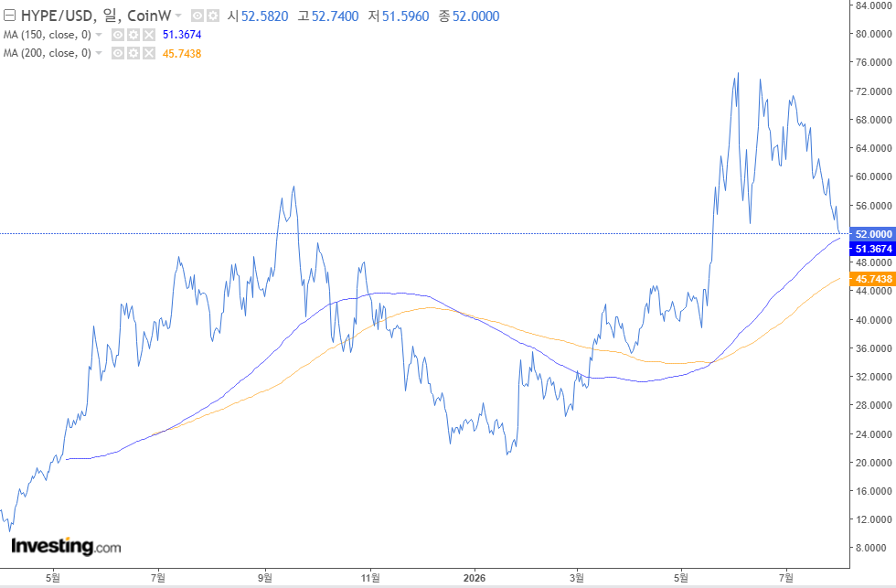Click the 3월 time axis label
Screen dimensions: 896x588
point(577,578)
